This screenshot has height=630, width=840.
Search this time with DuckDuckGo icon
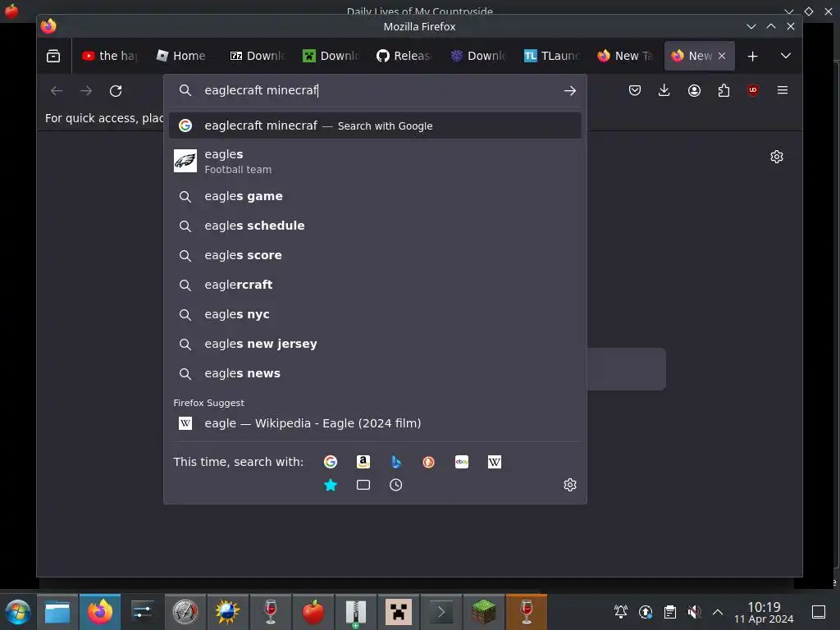click(x=428, y=462)
